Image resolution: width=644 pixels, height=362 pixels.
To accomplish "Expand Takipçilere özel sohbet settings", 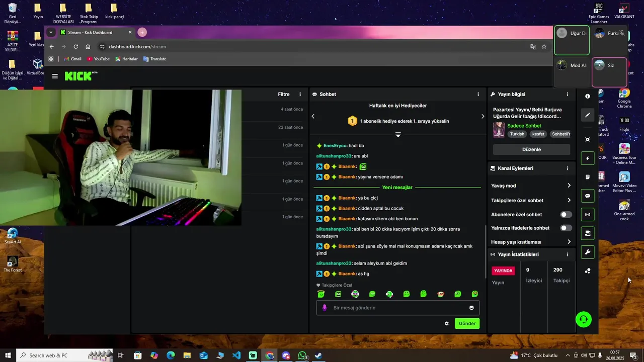I will click(569, 200).
